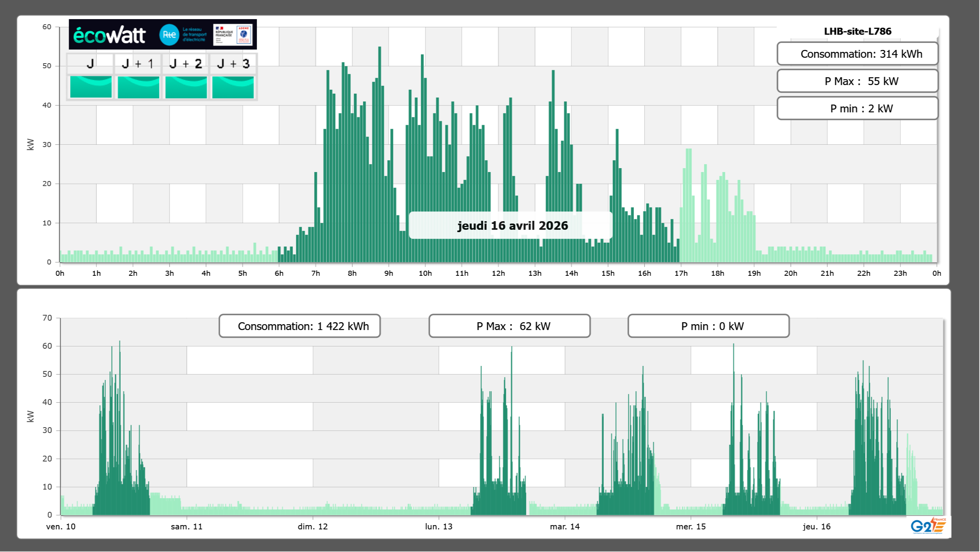Click the green signal tile under J + 3
The height and width of the screenshot is (552, 980).
click(x=233, y=87)
